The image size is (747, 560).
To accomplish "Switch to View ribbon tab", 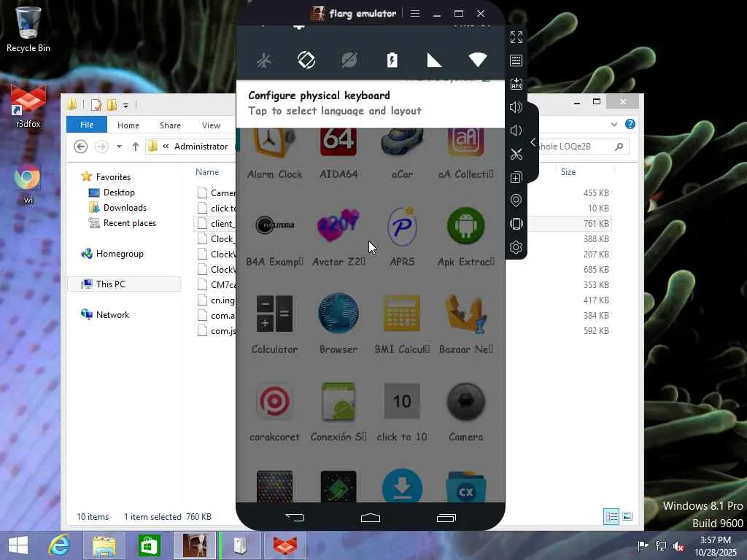I will click(x=211, y=125).
